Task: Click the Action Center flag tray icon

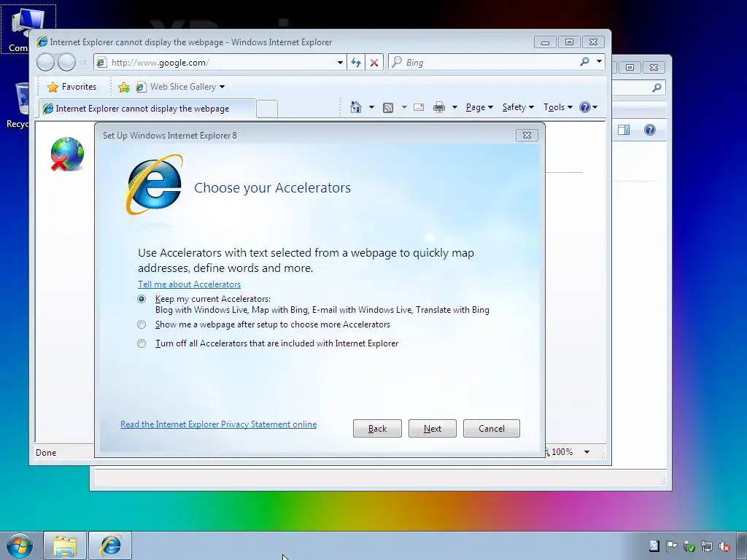Action: (x=672, y=546)
